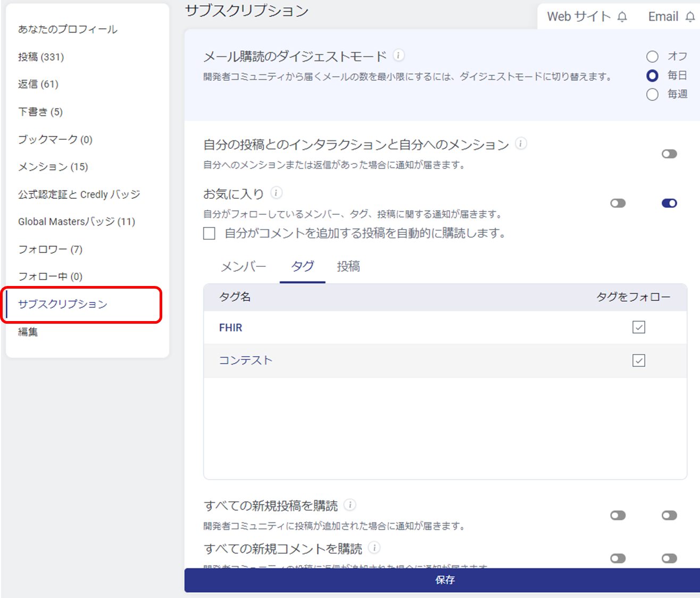Open the FHIR tag link
This screenshot has height=598, width=700.
(230, 328)
